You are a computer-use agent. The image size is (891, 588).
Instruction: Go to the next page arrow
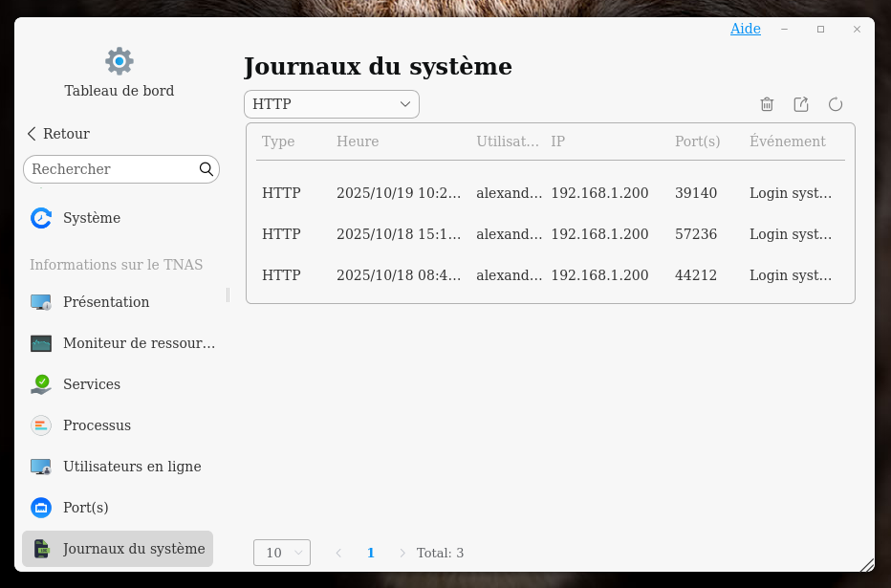[402, 553]
